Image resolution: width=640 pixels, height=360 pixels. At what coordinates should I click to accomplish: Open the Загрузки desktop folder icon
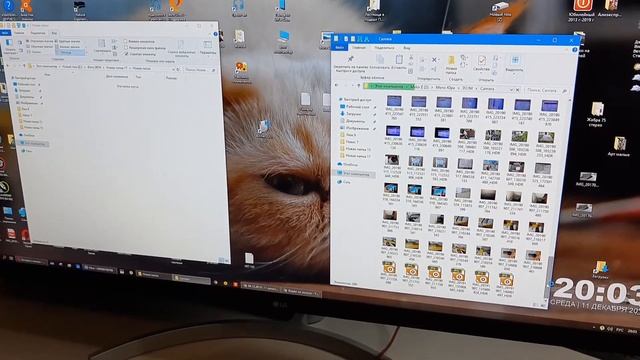tap(600, 270)
